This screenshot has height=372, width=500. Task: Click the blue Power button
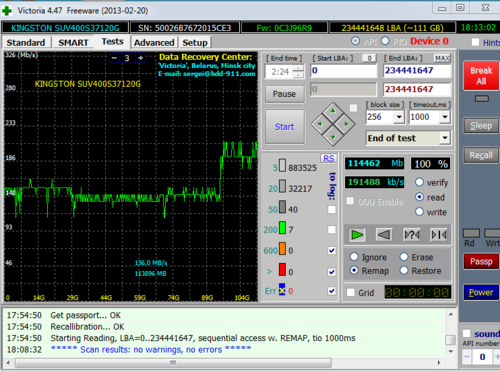(481, 292)
